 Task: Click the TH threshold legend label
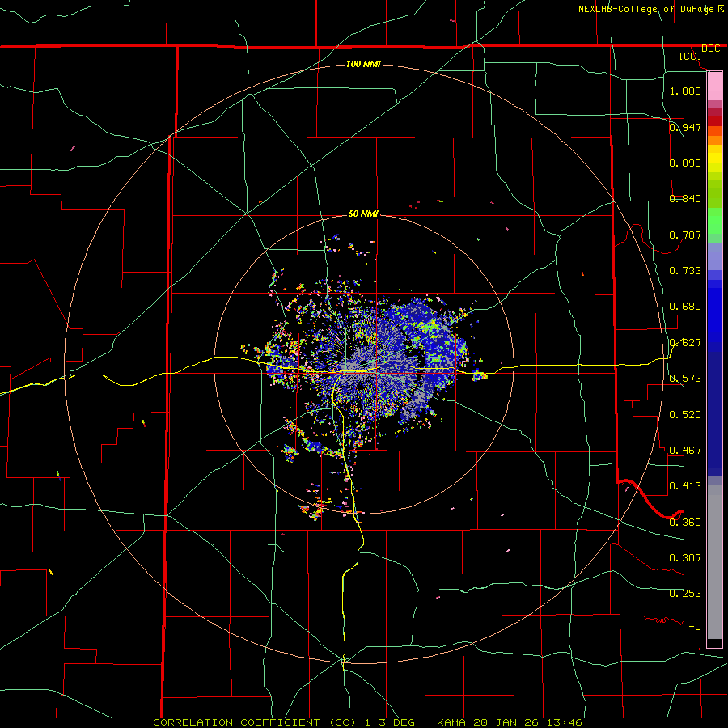(695, 630)
